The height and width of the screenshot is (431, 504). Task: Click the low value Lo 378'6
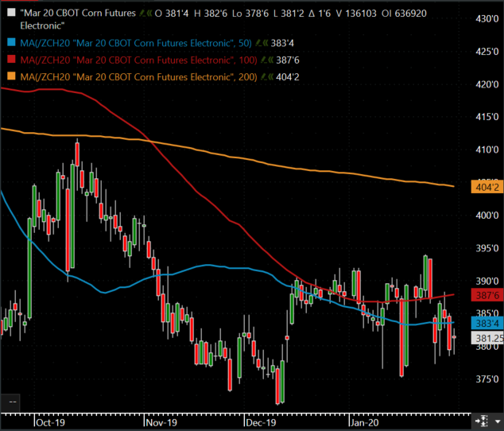click(250, 14)
